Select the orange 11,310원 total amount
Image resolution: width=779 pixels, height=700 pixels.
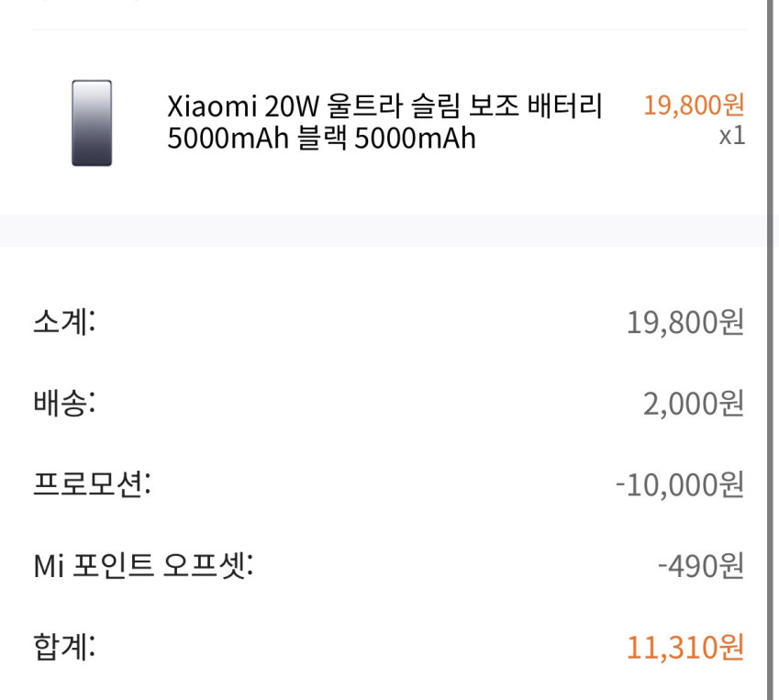tap(684, 648)
